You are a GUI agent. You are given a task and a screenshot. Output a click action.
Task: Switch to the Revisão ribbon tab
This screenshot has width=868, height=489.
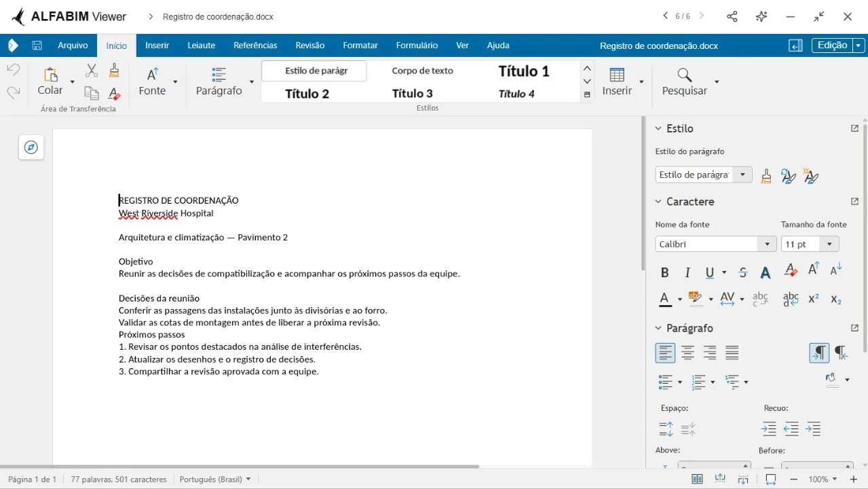[309, 46]
